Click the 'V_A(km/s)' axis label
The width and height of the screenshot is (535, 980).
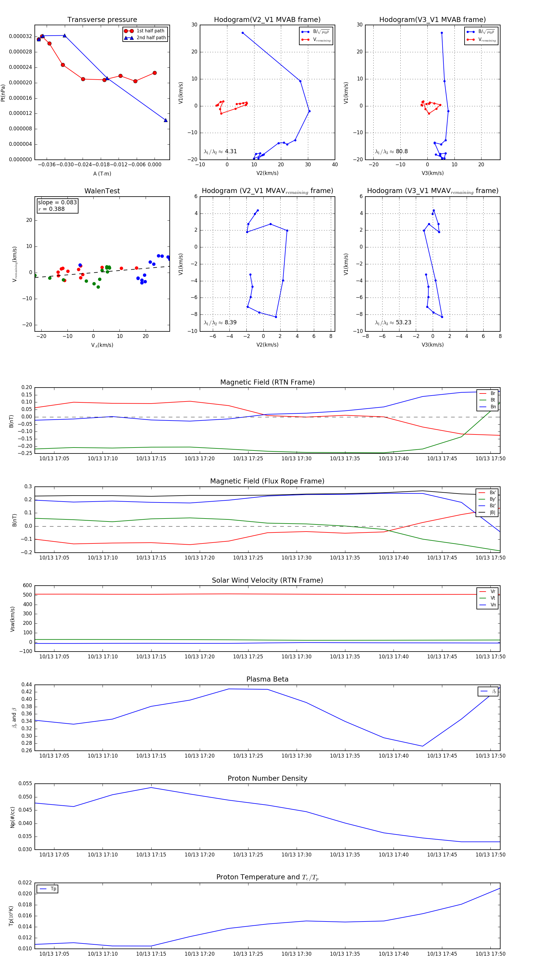pos(102,345)
